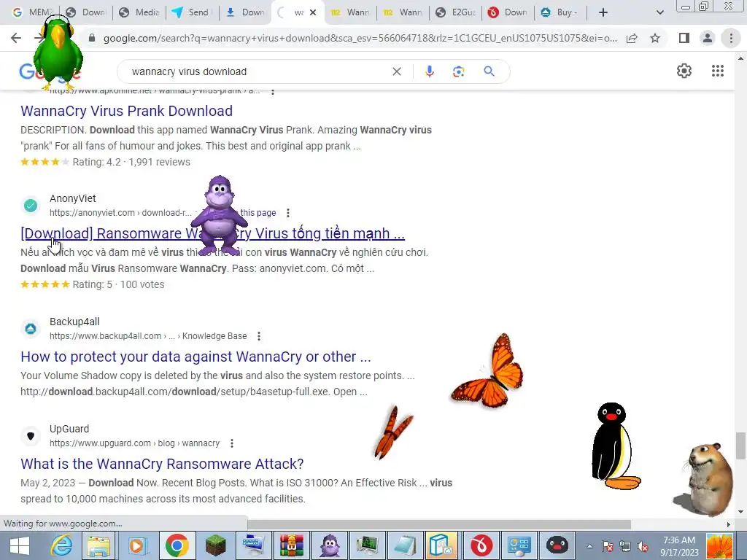The image size is (747, 560).
Task: Click the Backup4all site name
Action: click(74, 322)
